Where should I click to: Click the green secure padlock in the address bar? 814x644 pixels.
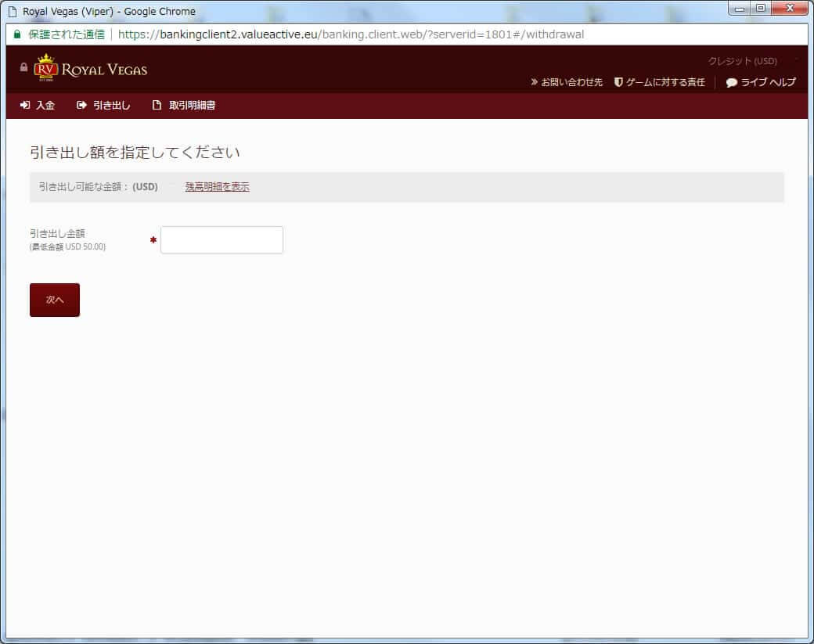point(17,35)
